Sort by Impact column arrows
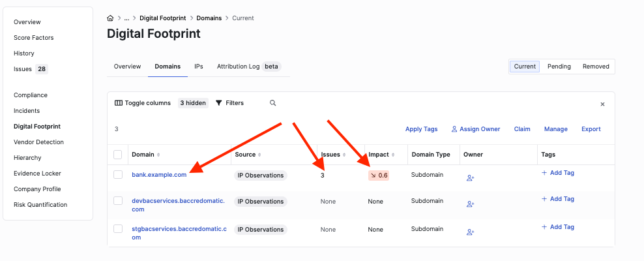644x261 pixels. tap(393, 155)
